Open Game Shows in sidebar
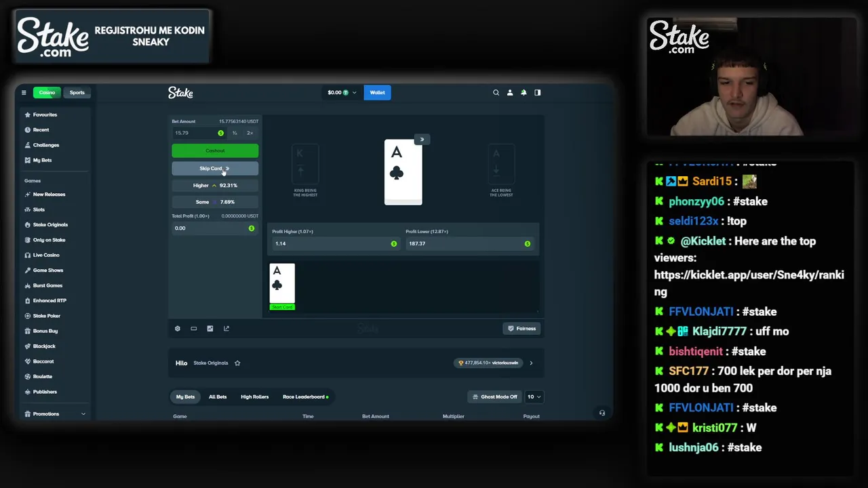This screenshot has height=488, width=868. point(48,270)
